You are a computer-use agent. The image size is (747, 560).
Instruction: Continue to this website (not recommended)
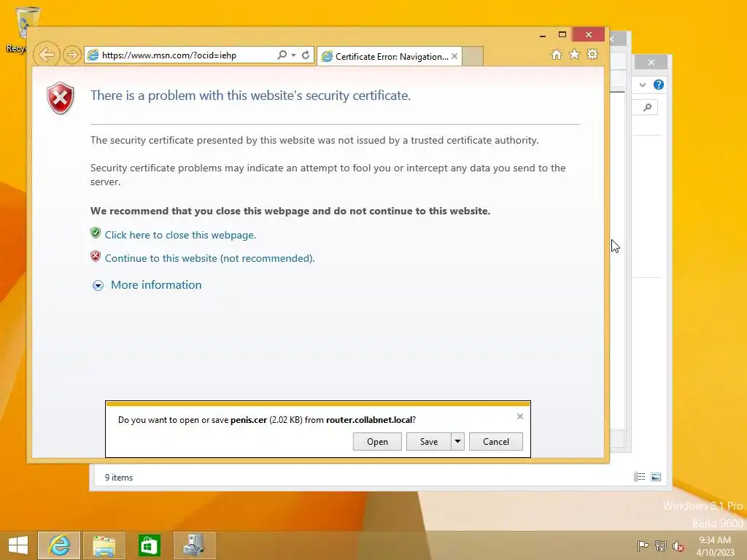(x=209, y=258)
